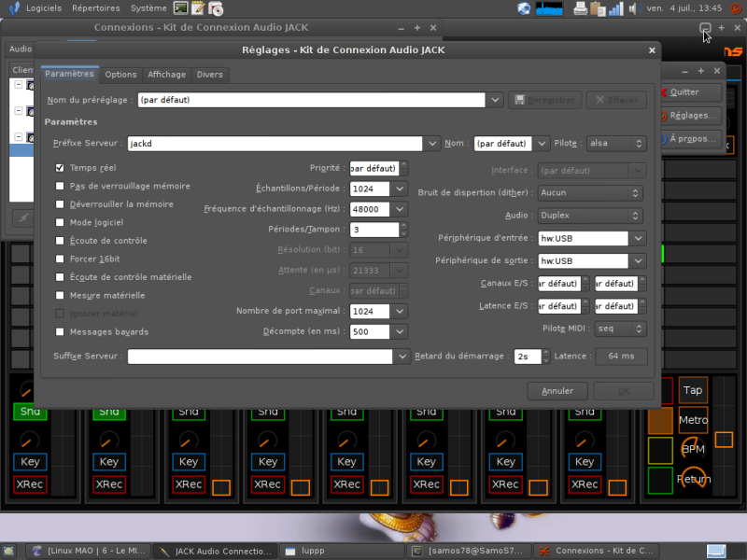Image resolution: width=747 pixels, height=560 pixels.
Task: Click the network signal bars icon
Action: (x=615, y=8)
